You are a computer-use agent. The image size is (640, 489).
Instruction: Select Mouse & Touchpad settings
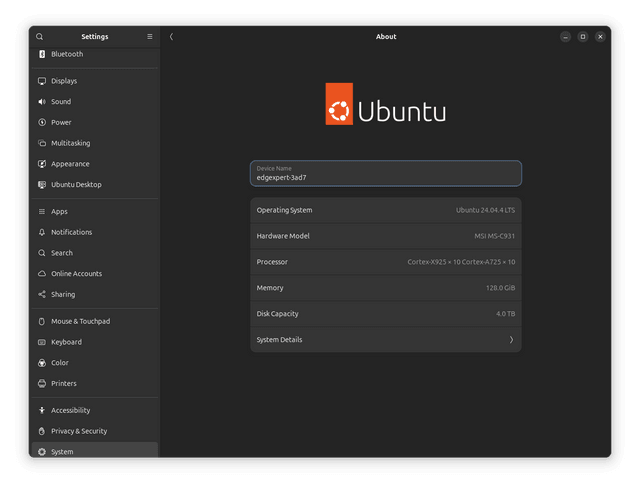click(95, 321)
